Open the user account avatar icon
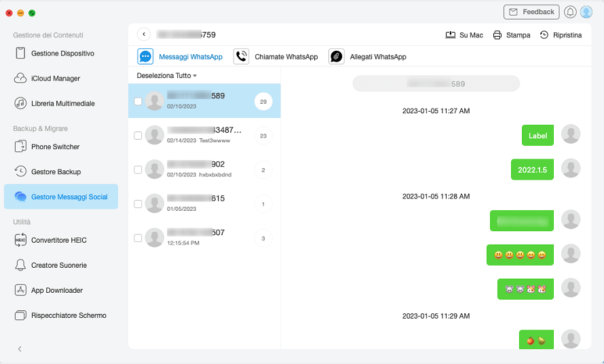The width and height of the screenshot is (604, 364). tap(586, 12)
